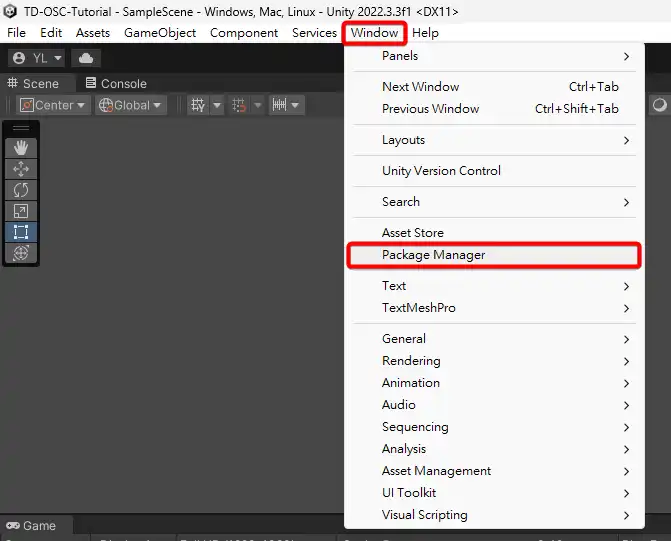Open the GameObject menu
Viewport: 671px width, 541px height.
160,33
